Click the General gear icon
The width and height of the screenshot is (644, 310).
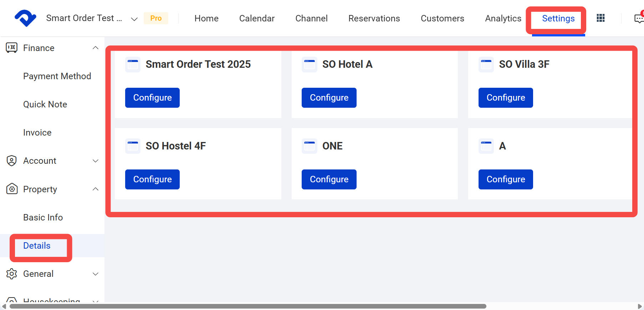point(12,274)
